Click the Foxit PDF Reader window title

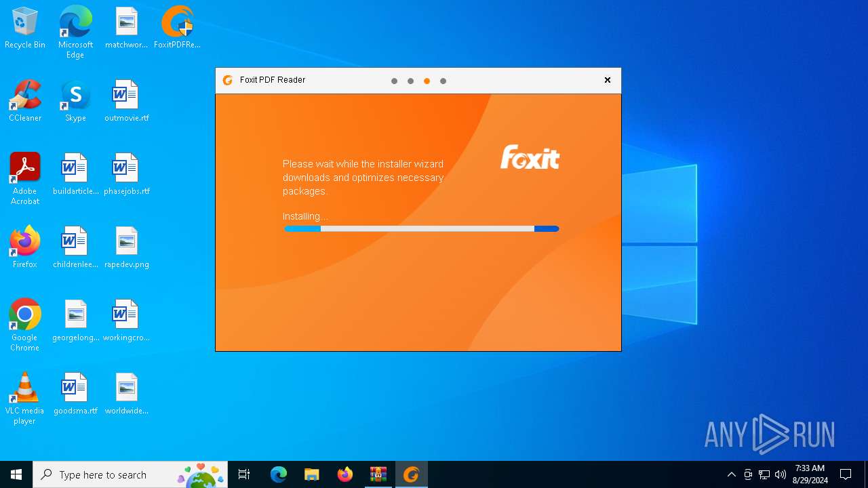pyautogui.click(x=273, y=80)
